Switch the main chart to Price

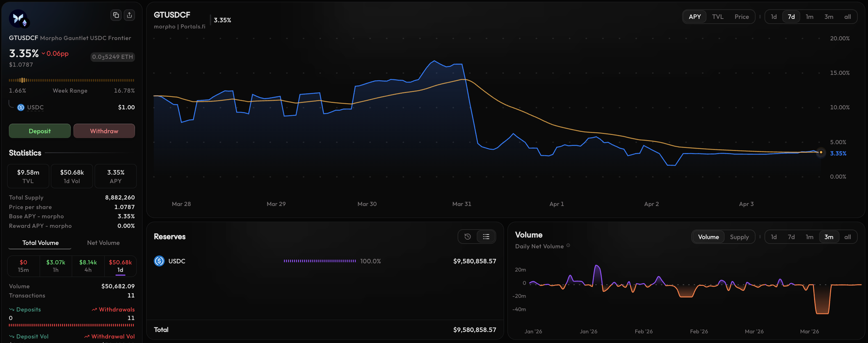point(741,17)
